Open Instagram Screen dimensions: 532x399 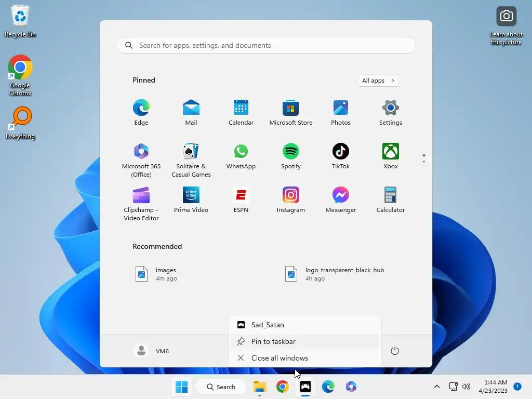pyautogui.click(x=291, y=200)
